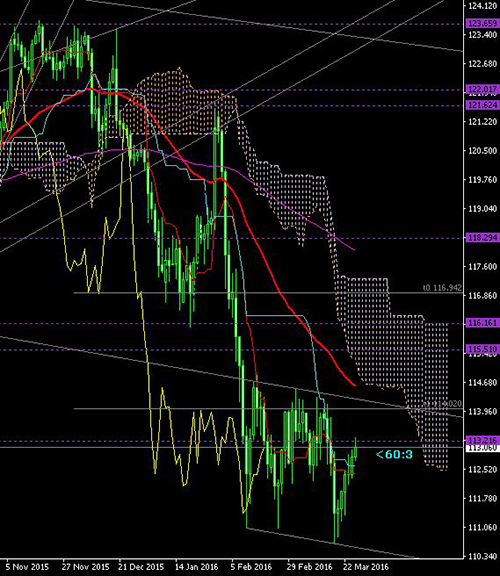Click the 22 Mar 2016 date label

(366, 567)
